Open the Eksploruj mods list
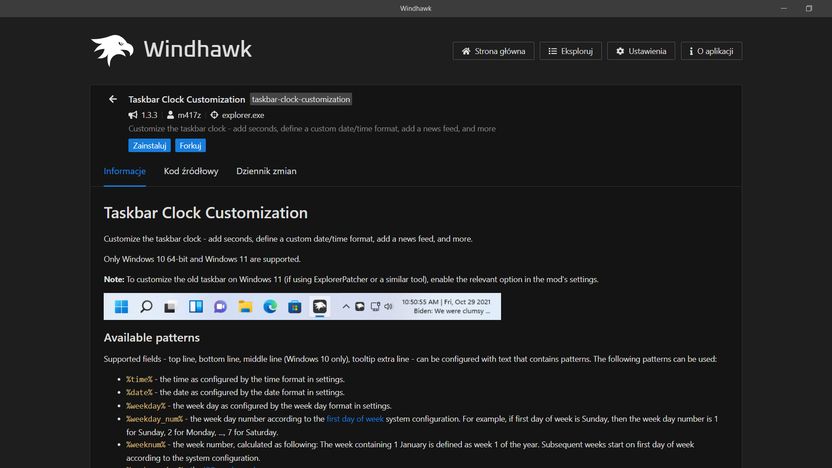 tap(570, 51)
